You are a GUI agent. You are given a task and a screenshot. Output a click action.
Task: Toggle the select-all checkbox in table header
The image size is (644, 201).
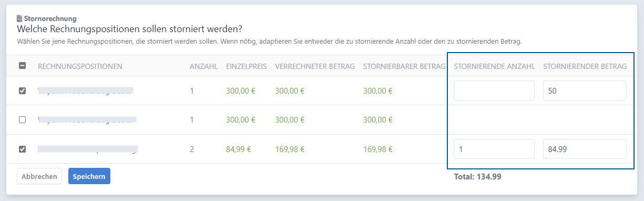click(x=22, y=66)
